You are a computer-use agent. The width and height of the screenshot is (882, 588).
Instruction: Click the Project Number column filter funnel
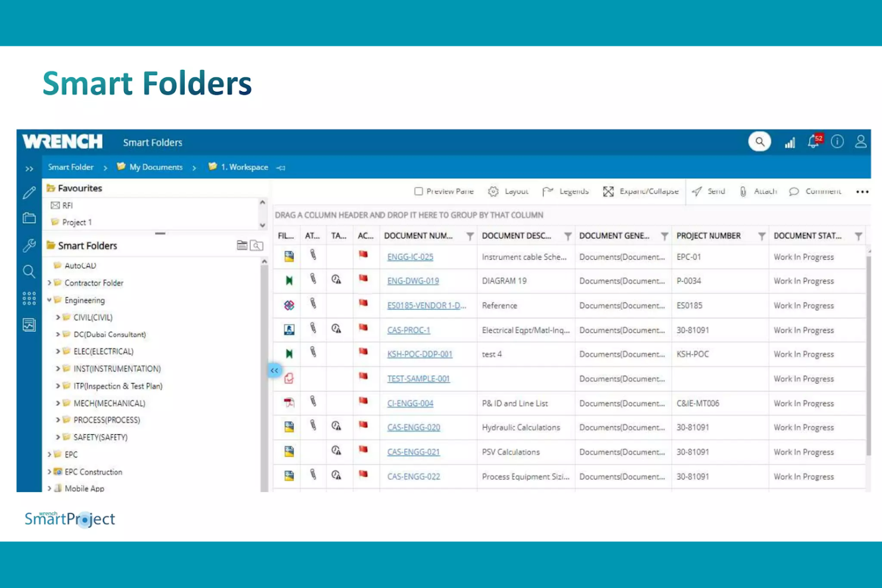[x=762, y=236]
